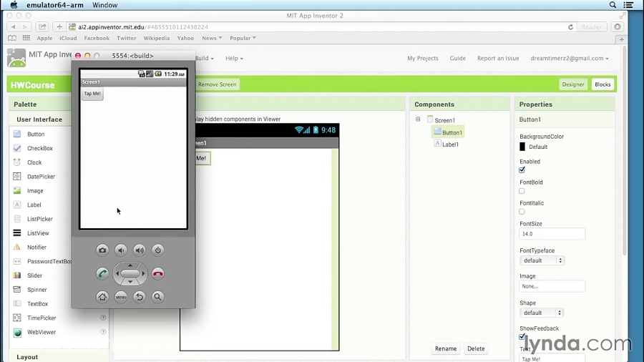The height and width of the screenshot is (362, 644).
Task: Open Wikipedia bookmark in bookmarks bar
Action: tap(156, 38)
